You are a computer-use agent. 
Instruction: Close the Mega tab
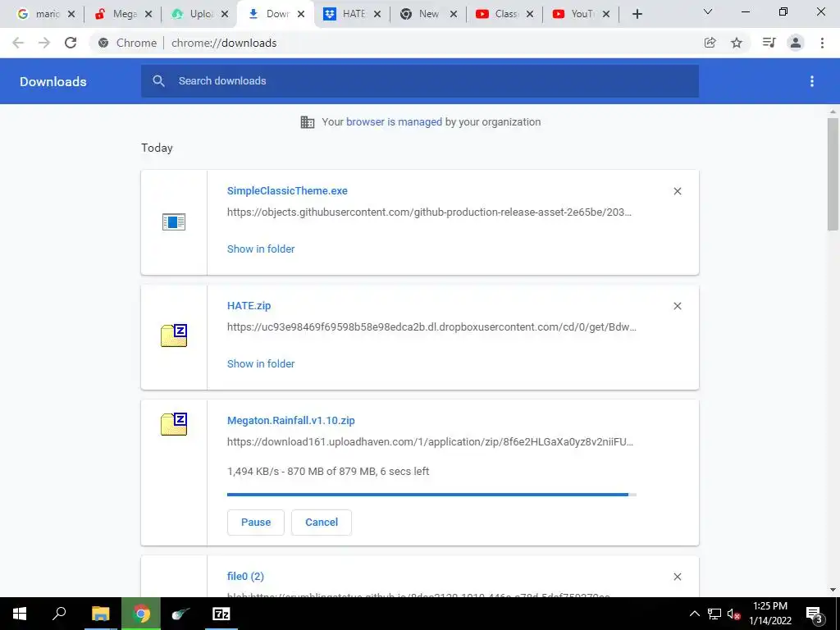148,14
